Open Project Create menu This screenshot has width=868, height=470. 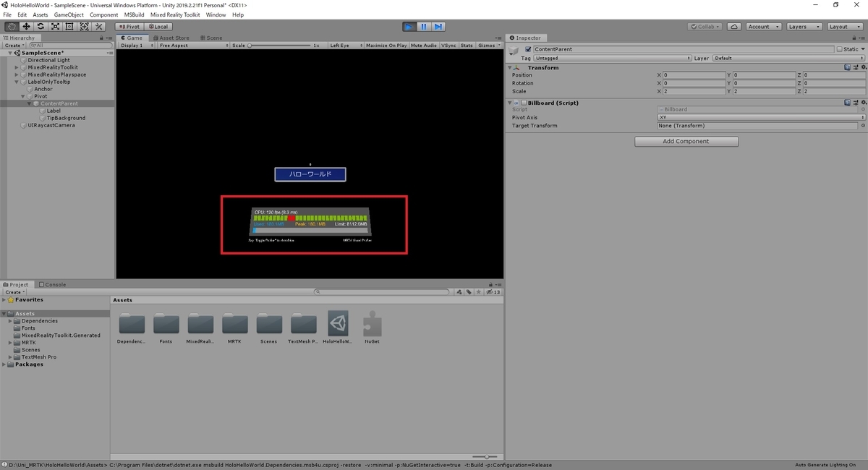14,292
